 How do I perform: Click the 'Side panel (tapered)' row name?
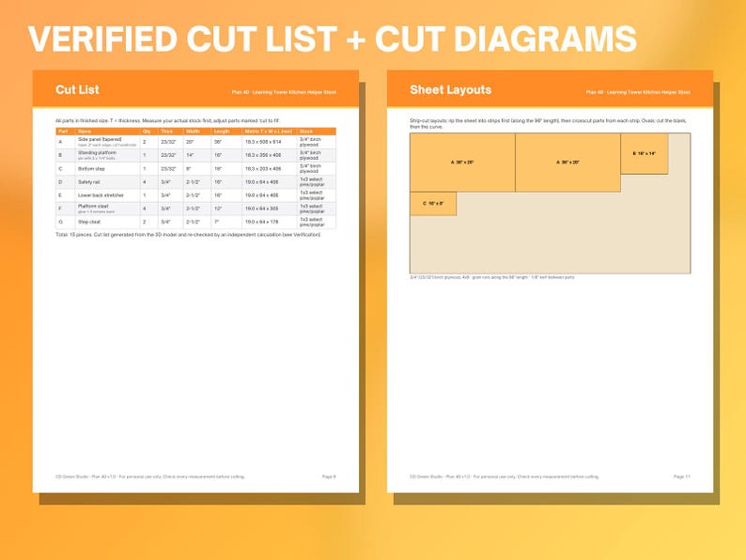(x=100, y=139)
